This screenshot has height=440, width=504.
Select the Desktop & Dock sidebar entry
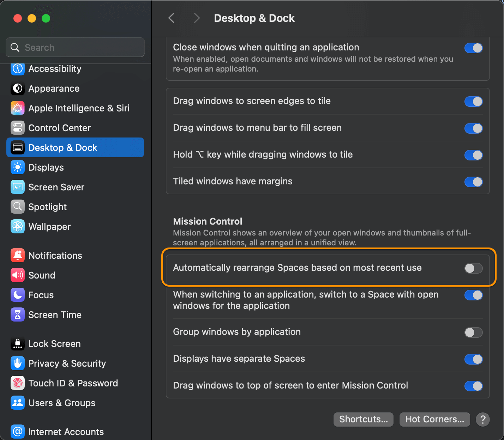point(62,147)
